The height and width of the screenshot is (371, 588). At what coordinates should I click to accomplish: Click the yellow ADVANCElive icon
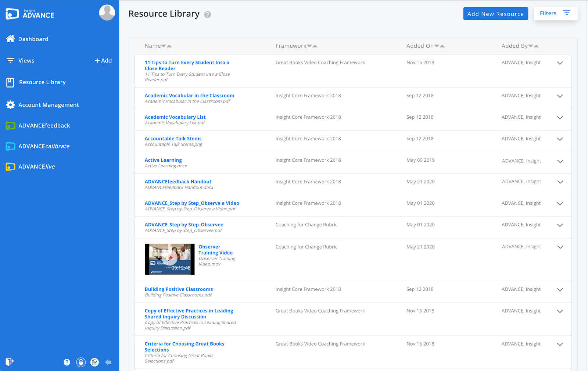pos(10,167)
